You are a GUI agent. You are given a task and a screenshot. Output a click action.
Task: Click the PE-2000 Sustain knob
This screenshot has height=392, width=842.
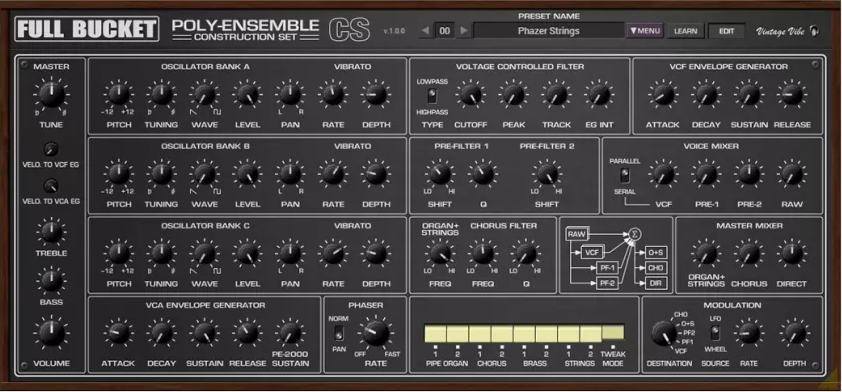coord(290,333)
